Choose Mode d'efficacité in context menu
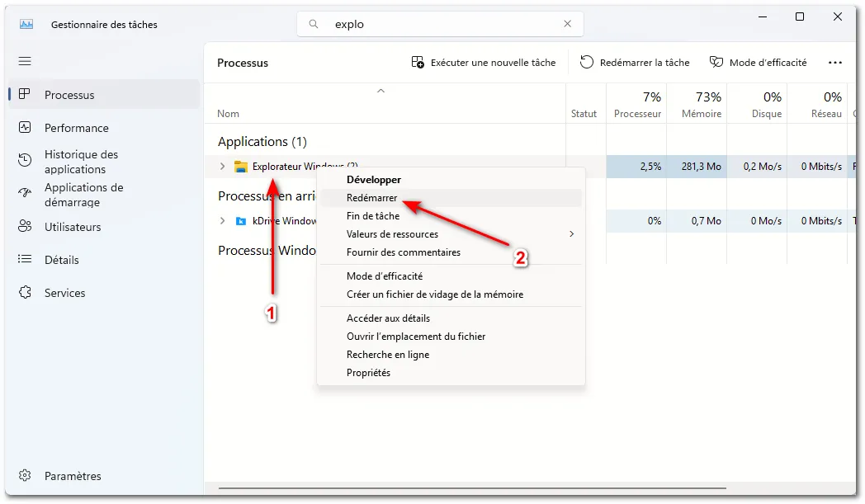 click(x=451, y=276)
